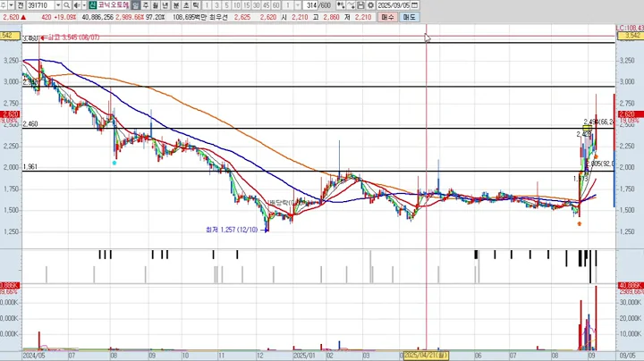Click the yellow 3,542 price tag at top left
The image size is (644, 361).
coord(10,36)
